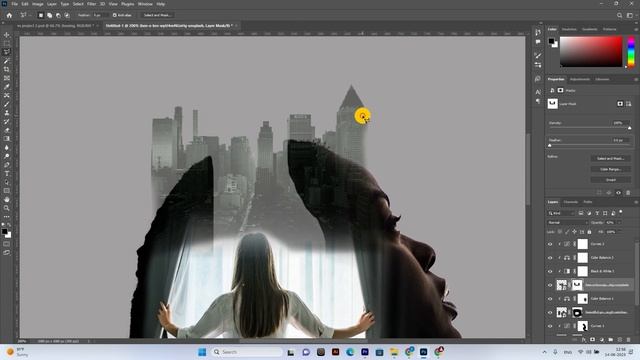Select vector mask icon in Properties

[x=629, y=104]
